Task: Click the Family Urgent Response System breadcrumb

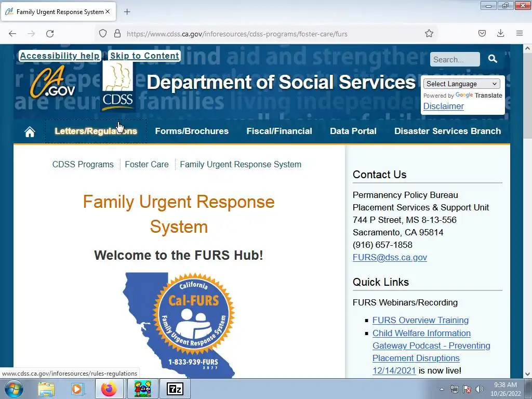Action: (241, 164)
